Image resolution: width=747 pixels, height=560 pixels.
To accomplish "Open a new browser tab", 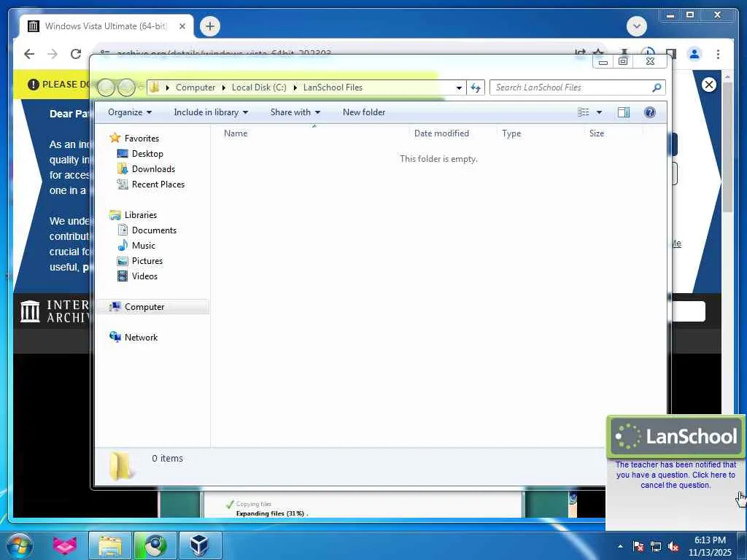I will (x=209, y=26).
